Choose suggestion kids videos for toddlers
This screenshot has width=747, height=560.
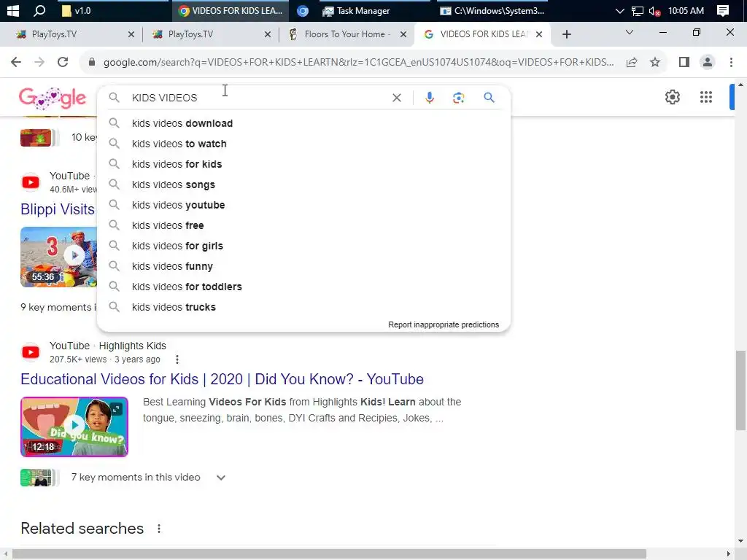point(303,287)
